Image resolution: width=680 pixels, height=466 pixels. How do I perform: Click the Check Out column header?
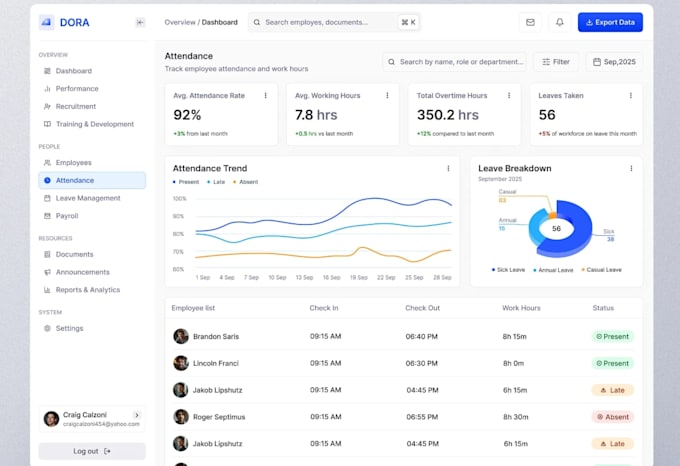tap(422, 308)
